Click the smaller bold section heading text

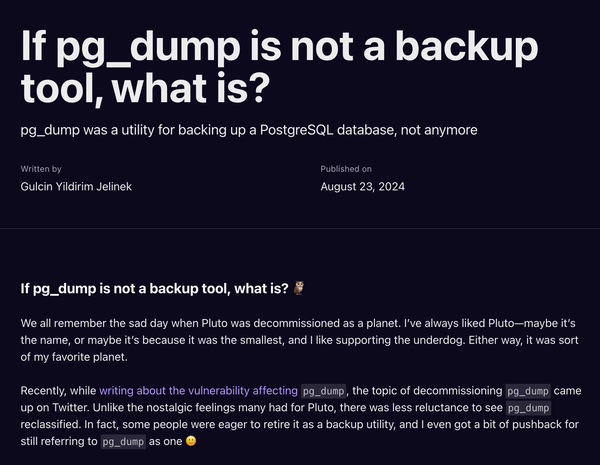[155, 290]
